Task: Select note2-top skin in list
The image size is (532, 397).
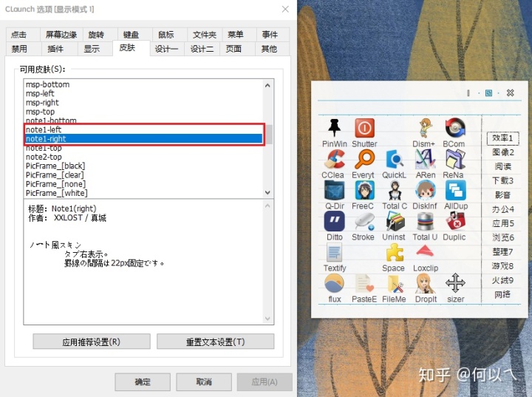Action: coord(143,157)
